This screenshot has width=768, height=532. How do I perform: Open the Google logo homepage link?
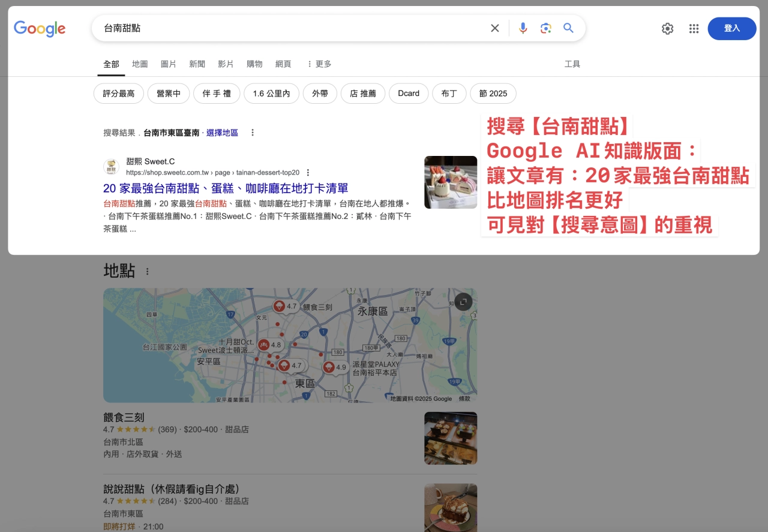40,28
